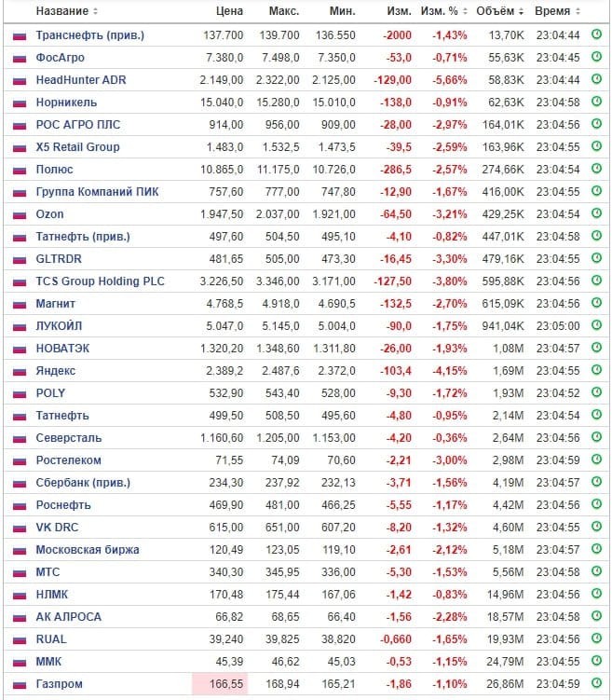Click the clock icon in the ЛУКОЙЛ row
The width and height of the screenshot is (612, 700).
coord(597,326)
